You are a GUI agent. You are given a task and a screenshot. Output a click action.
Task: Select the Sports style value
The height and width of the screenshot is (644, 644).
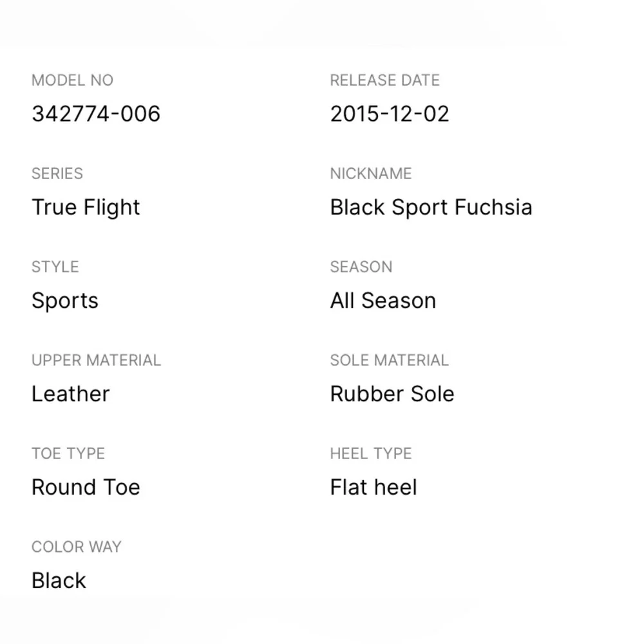[65, 301]
